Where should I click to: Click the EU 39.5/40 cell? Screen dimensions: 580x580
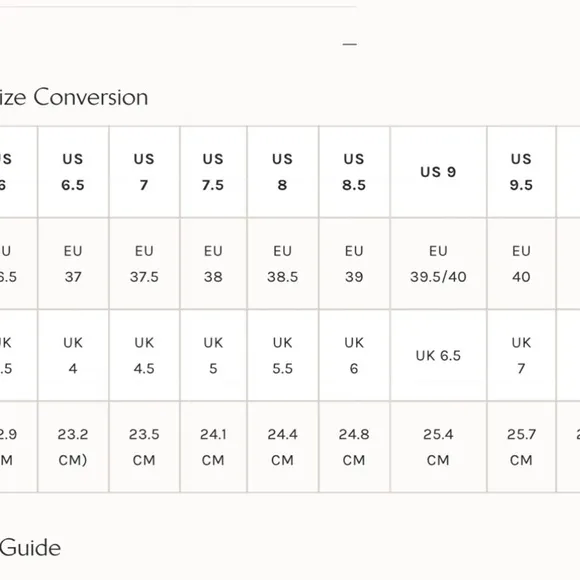click(x=438, y=264)
